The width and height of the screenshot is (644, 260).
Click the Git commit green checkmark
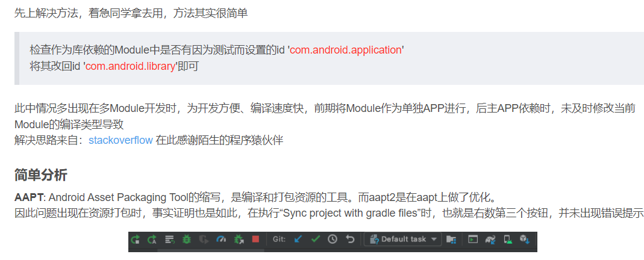pos(316,239)
